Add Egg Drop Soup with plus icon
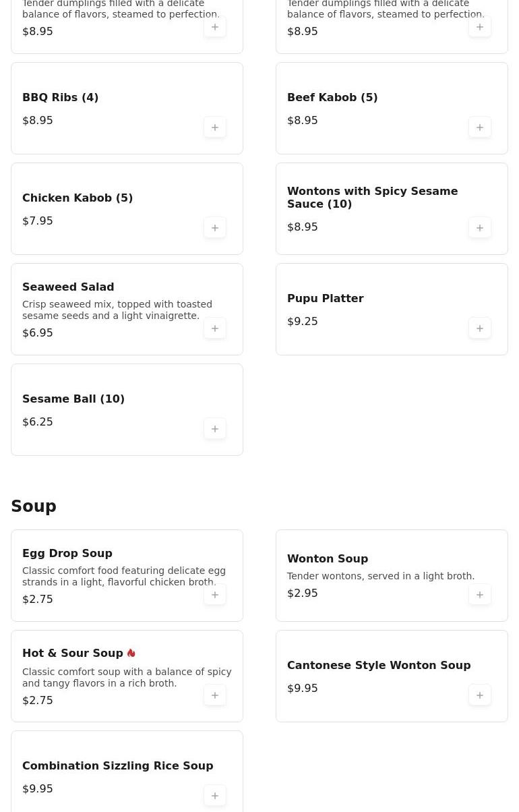Image resolution: width=519 pixels, height=812 pixels. [x=215, y=595]
